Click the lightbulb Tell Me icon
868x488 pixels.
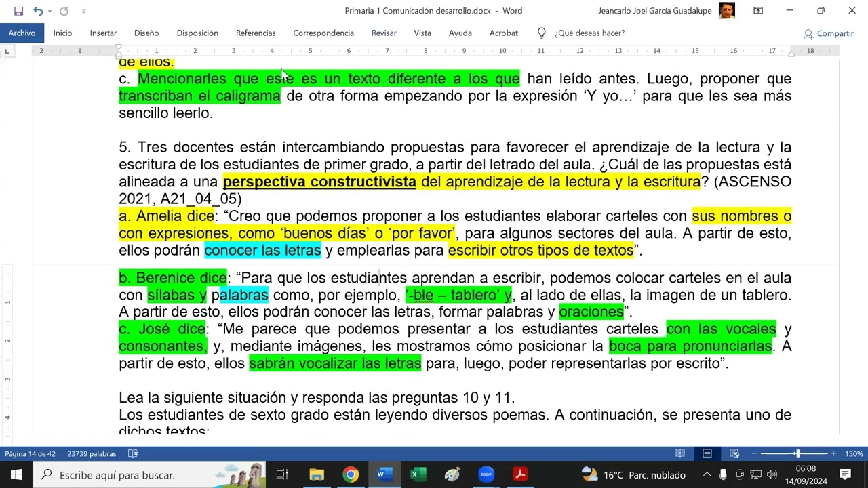(x=542, y=33)
